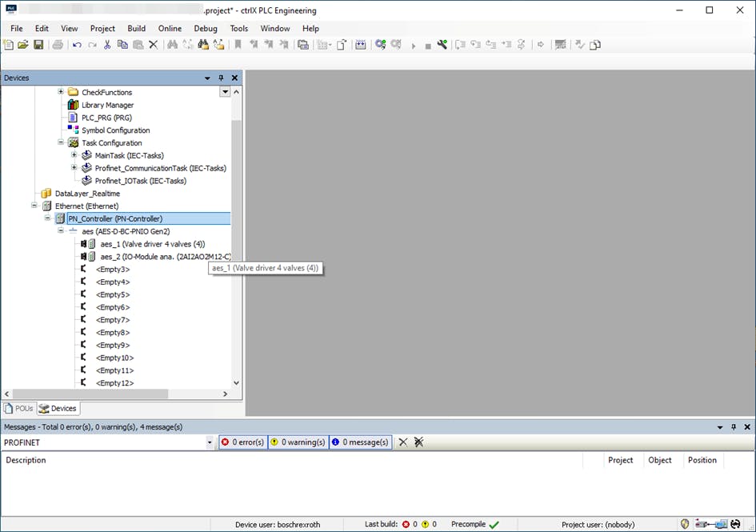
Task: Select PLC_PRG (PRG) in the tree
Action: pyautogui.click(x=106, y=118)
